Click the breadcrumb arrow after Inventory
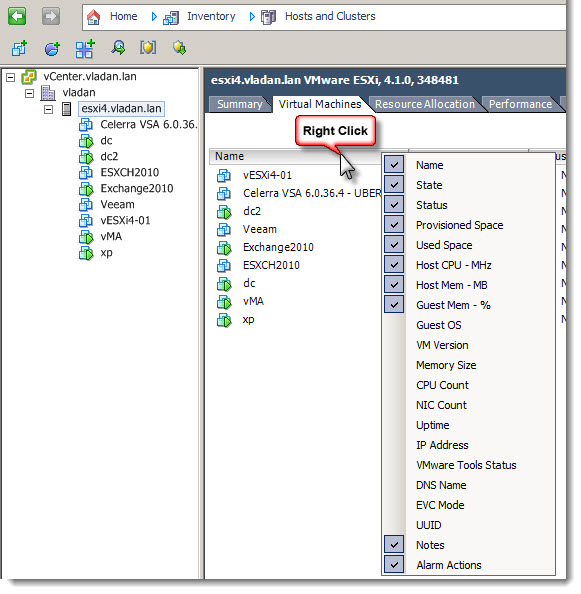The width and height of the screenshot is (581, 594). coord(252,17)
